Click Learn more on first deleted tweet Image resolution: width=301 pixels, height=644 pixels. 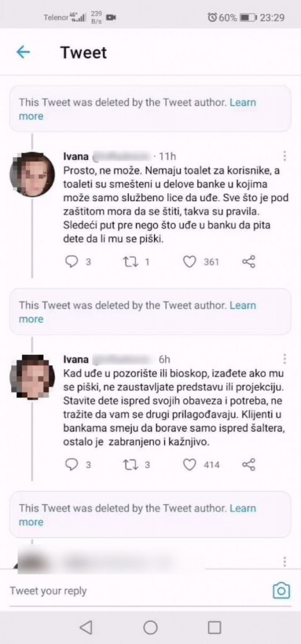tap(242, 102)
